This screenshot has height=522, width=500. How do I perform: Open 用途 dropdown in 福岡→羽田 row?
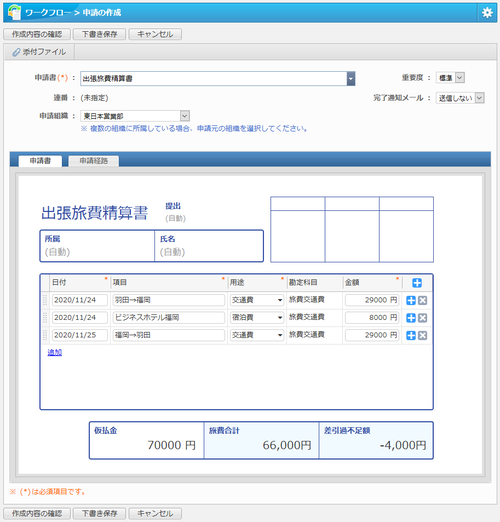tap(257, 335)
